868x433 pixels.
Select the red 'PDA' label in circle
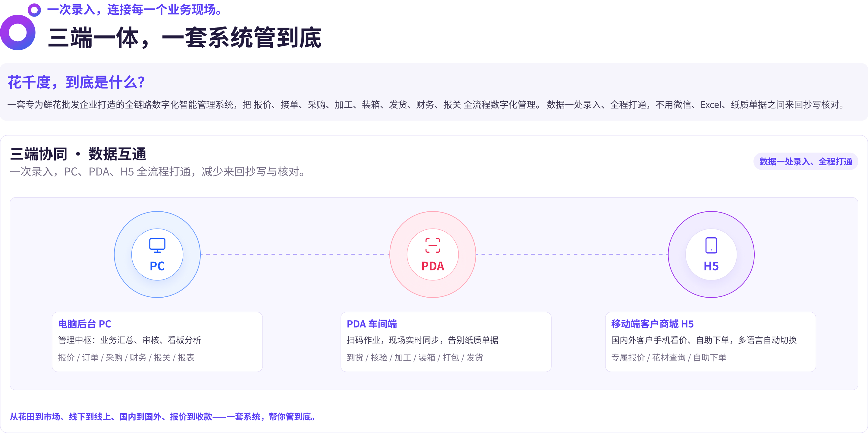click(433, 266)
